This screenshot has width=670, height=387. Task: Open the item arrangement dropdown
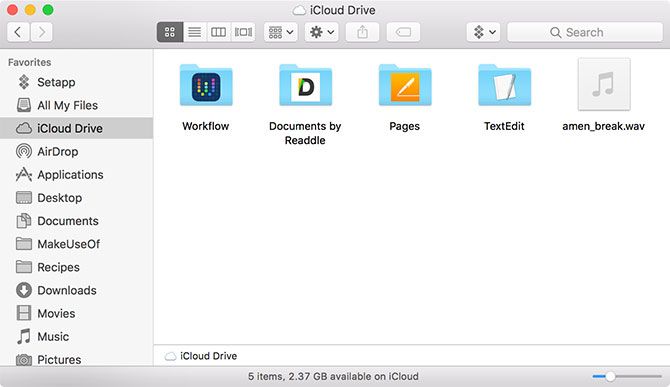[x=281, y=32]
